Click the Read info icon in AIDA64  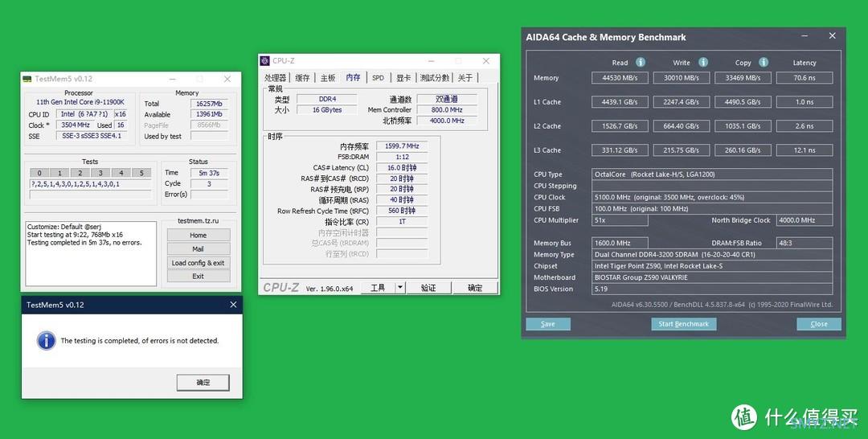click(641, 62)
